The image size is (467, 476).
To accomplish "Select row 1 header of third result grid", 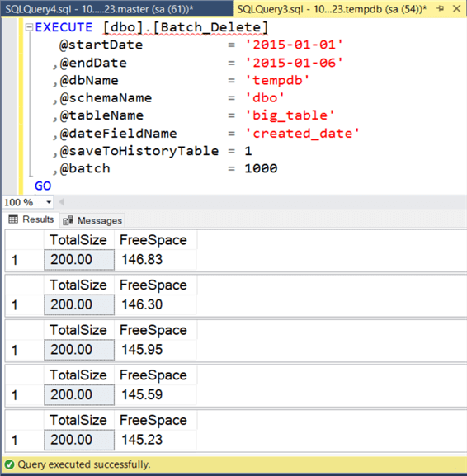I will point(25,350).
